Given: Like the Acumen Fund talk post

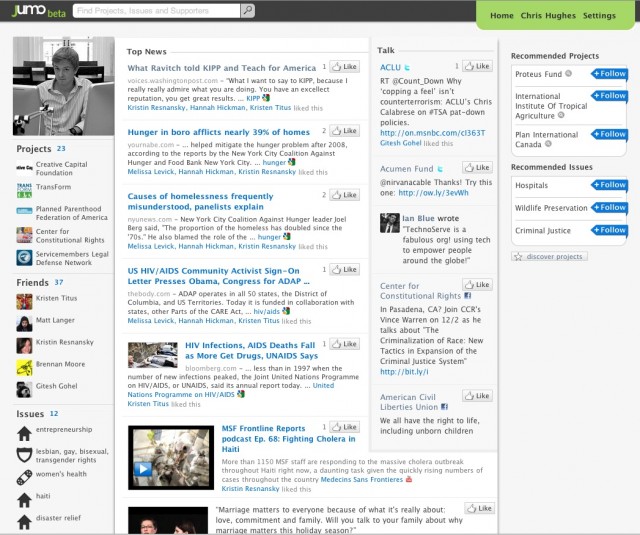Looking at the screenshot, I should pos(477,167).
